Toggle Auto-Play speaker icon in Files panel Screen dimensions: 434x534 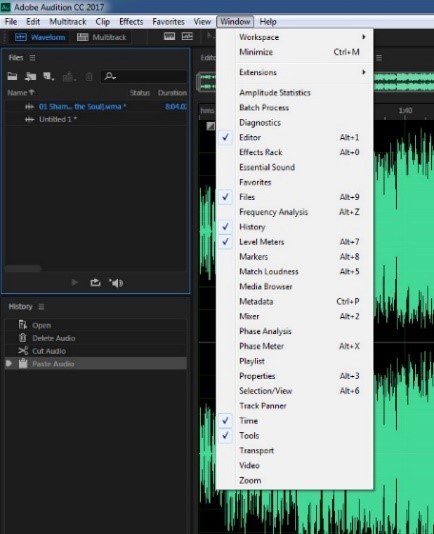pyautogui.click(x=116, y=283)
